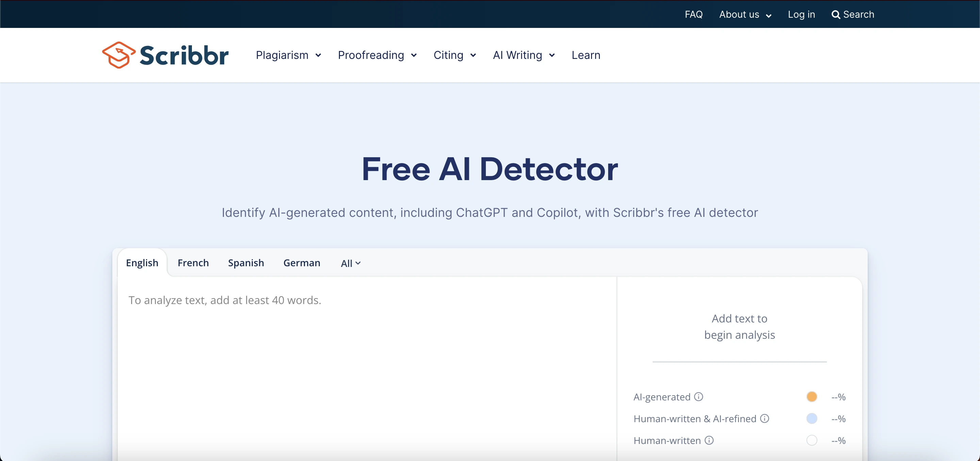Select the Spanish language tab
The image size is (980, 461).
(x=246, y=263)
